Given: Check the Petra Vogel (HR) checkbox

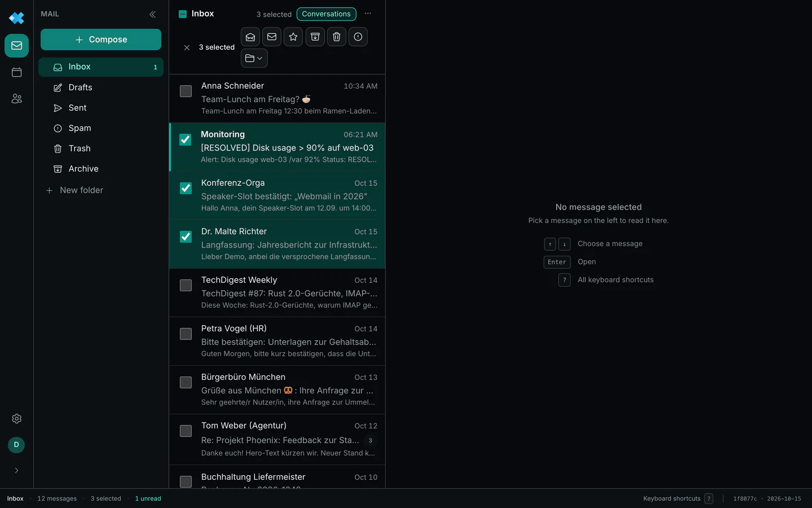Looking at the screenshot, I should click(x=186, y=334).
